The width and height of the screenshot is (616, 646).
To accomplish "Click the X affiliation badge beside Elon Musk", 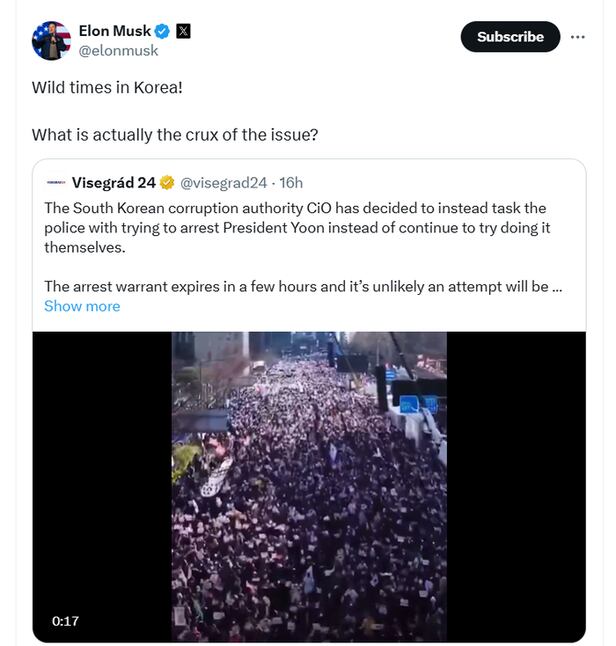I will pos(183,31).
